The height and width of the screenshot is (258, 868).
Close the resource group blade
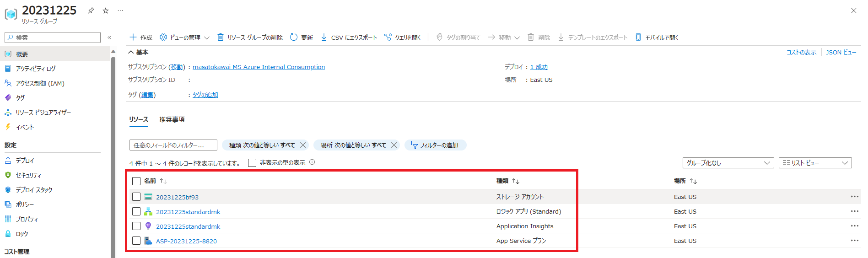pos(853,11)
